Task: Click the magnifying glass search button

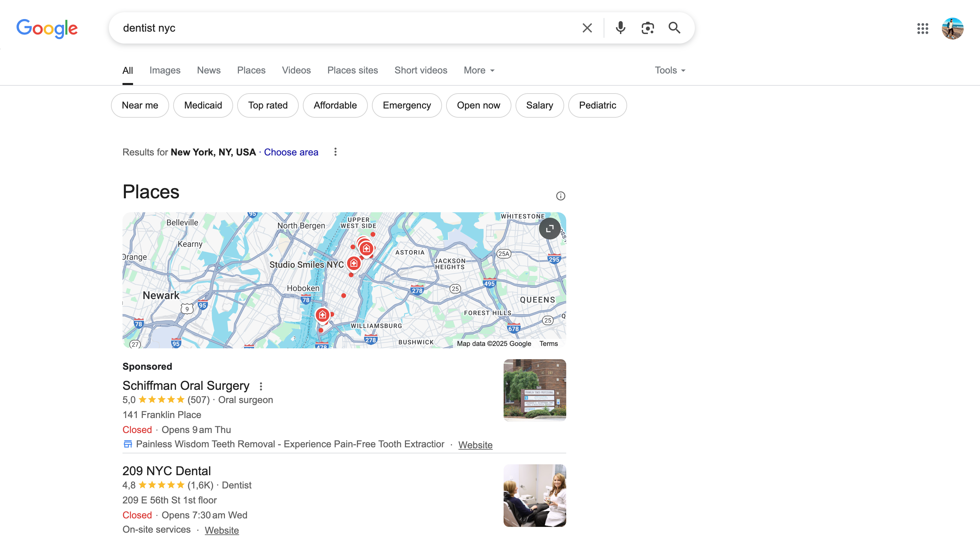Action: point(674,28)
